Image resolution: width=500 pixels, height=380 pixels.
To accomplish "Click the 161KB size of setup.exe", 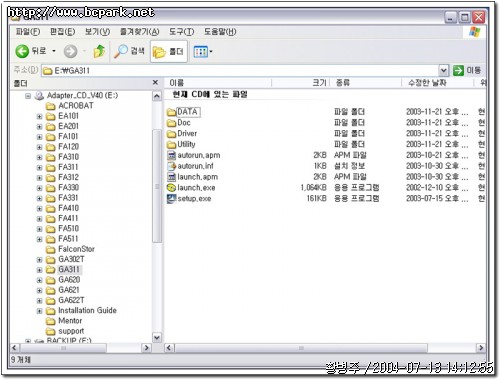I will coord(317,199).
